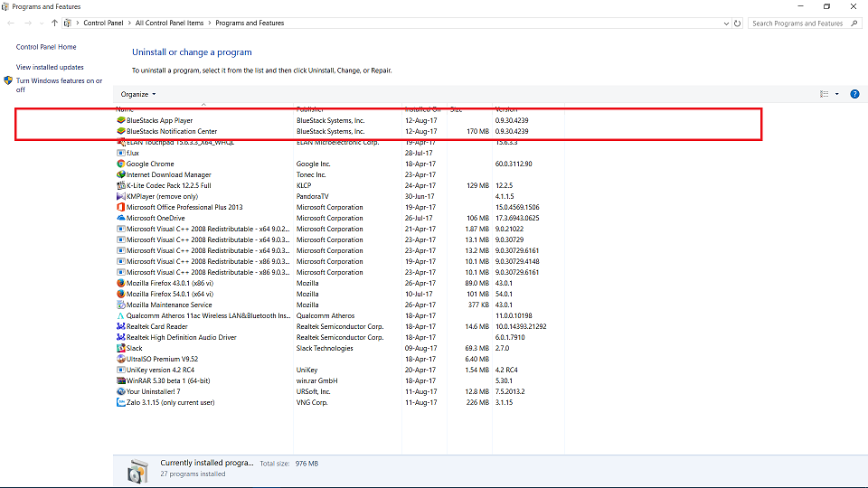868x488 pixels.
Task: Select the Slack program icon
Action: (121, 348)
